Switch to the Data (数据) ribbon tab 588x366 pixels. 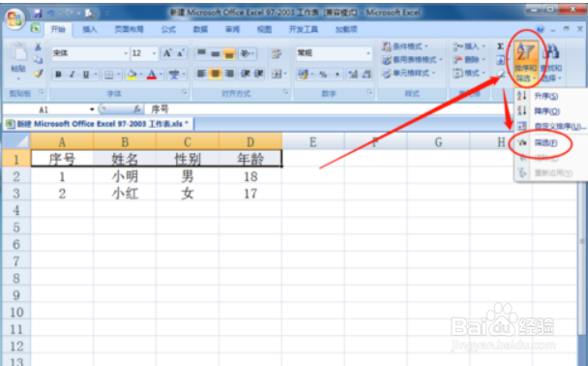pyautogui.click(x=200, y=29)
